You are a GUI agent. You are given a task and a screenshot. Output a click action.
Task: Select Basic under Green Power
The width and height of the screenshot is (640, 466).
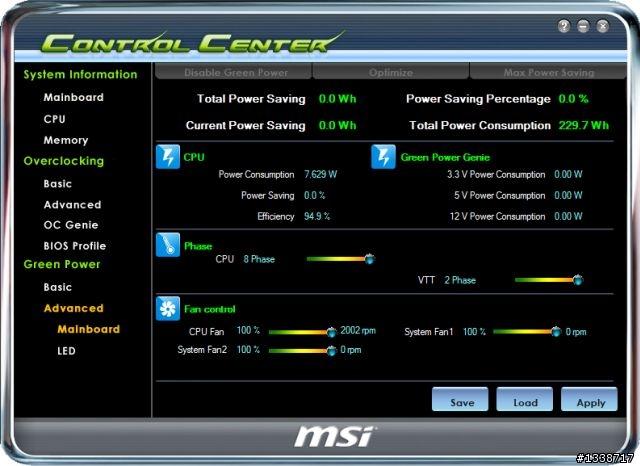coord(58,287)
